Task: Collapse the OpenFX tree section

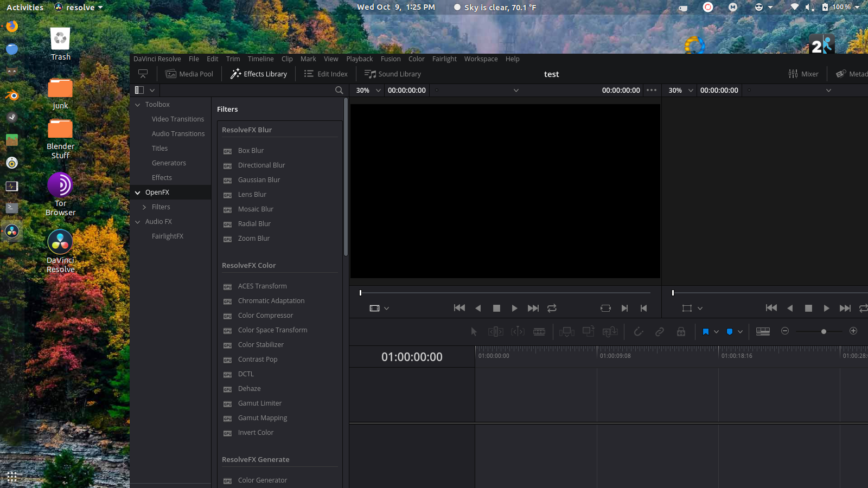Action: coord(138,192)
